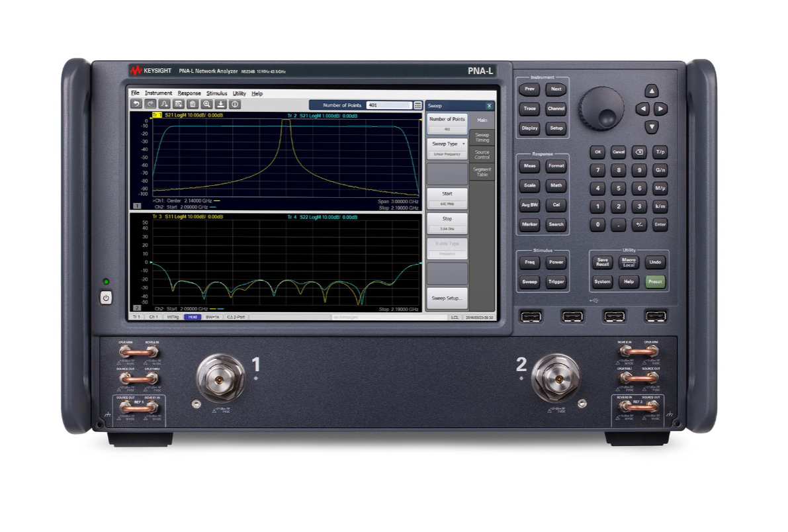Switch to the Sweep Timing tab

(x=482, y=137)
